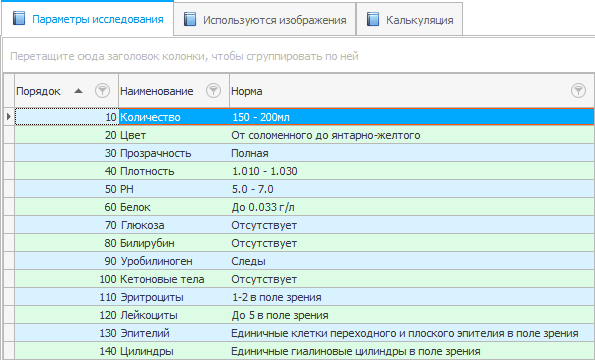Select the Плотность row name
The height and width of the screenshot is (360, 595).
tap(147, 171)
